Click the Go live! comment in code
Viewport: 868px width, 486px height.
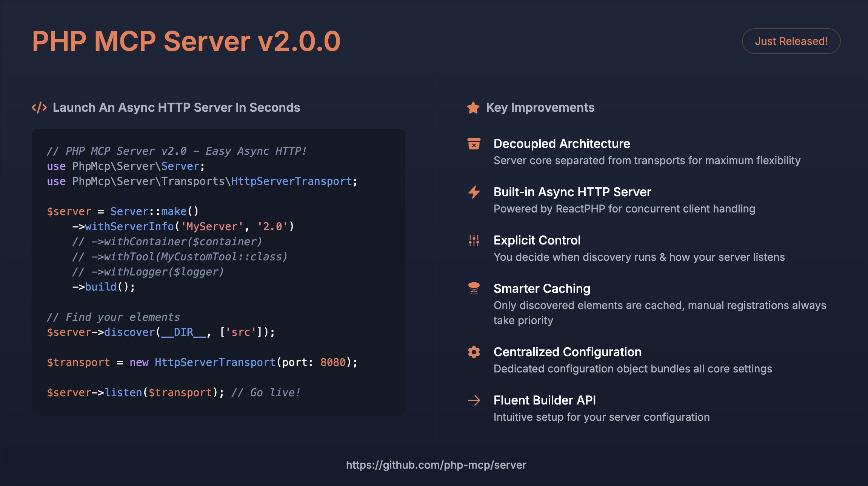point(266,392)
